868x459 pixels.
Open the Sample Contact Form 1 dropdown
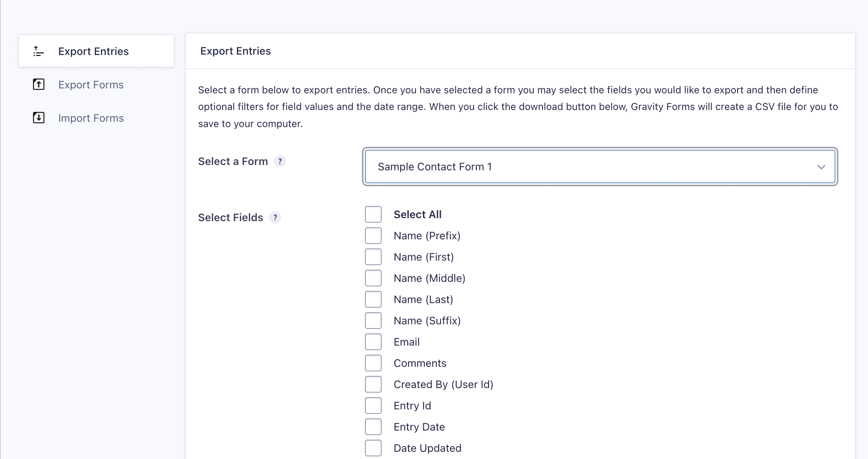[x=599, y=167]
